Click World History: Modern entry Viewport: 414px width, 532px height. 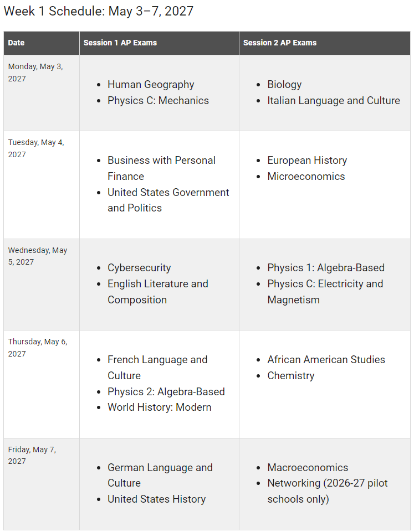click(159, 407)
